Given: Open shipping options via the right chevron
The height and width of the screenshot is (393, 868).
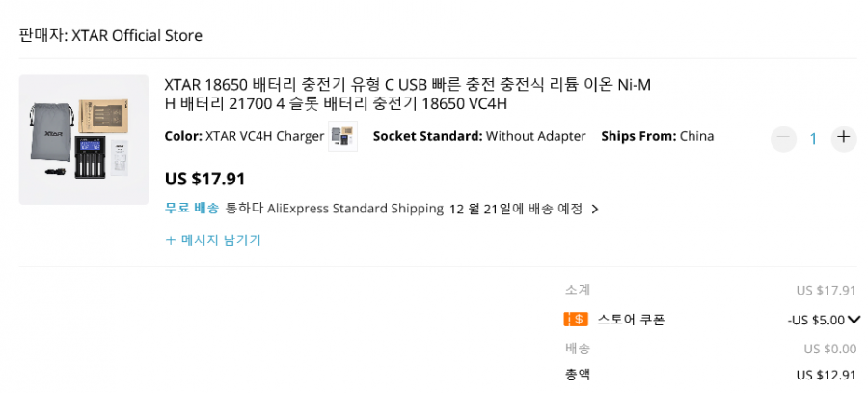Looking at the screenshot, I should click(595, 210).
